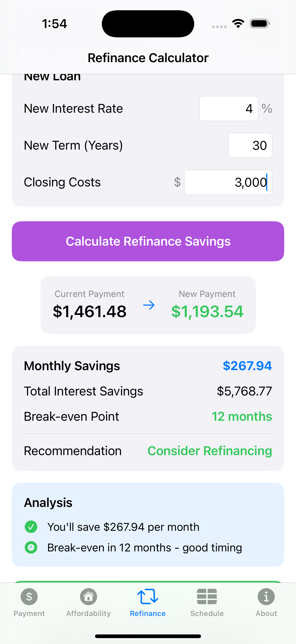
Task: Tap the 12 months break-even value
Action: pyautogui.click(x=242, y=417)
